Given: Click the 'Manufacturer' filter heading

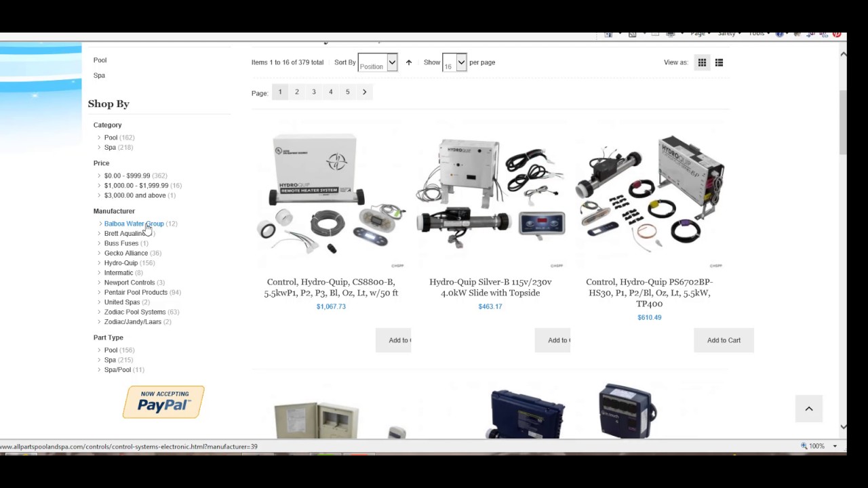Looking at the screenshot, I should [114, 211].
